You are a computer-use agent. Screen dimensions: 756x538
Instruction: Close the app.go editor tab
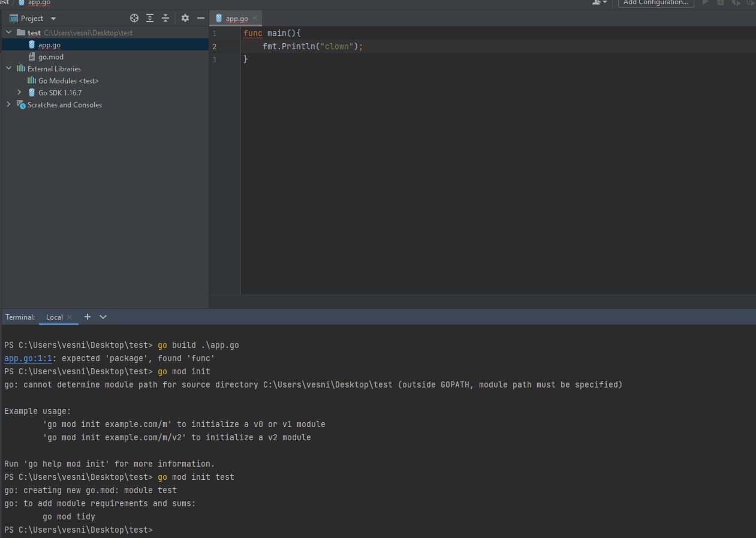[255, 19]
